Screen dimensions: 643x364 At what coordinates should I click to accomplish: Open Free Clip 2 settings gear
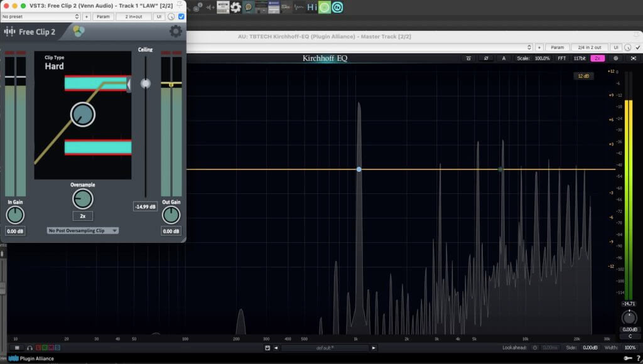tap(176, 31)
